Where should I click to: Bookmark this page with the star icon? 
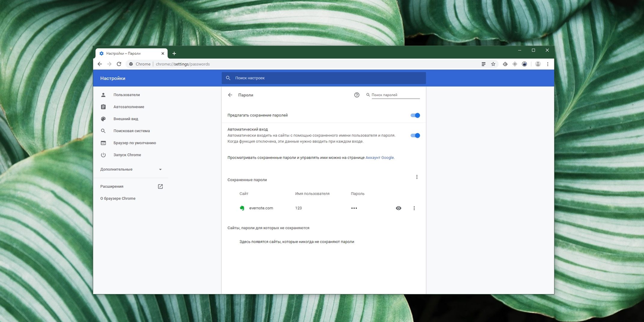[x=493, y=64]
